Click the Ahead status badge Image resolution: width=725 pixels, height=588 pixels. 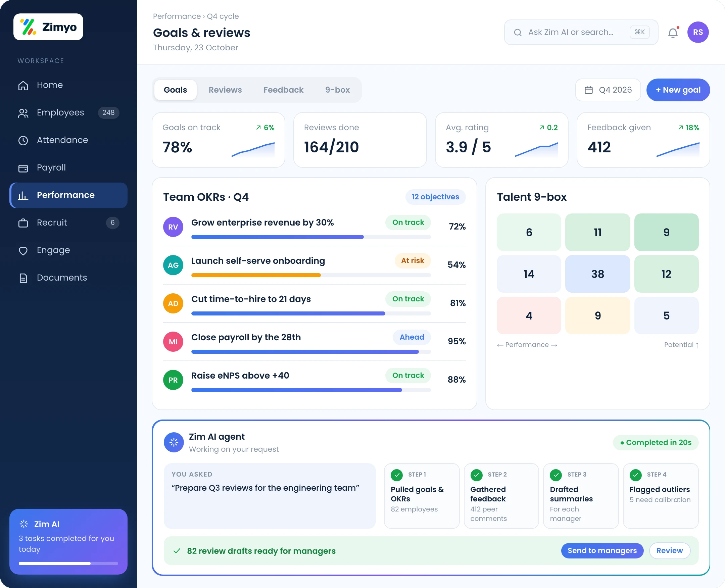tap(412, 337)
